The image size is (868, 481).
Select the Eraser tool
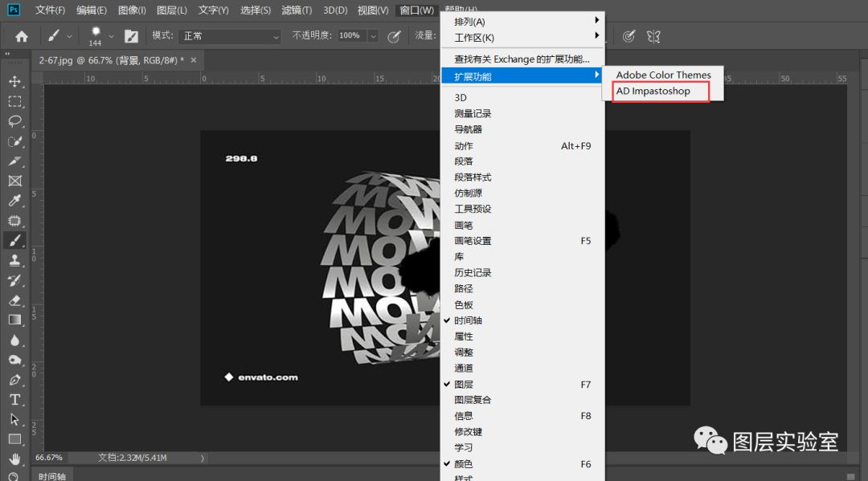[x=15, y=300]
